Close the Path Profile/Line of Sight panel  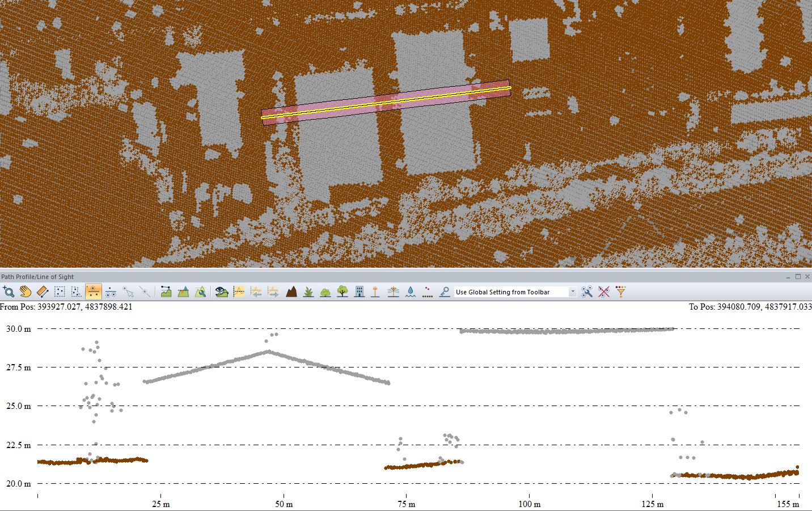tap(806, 277)
